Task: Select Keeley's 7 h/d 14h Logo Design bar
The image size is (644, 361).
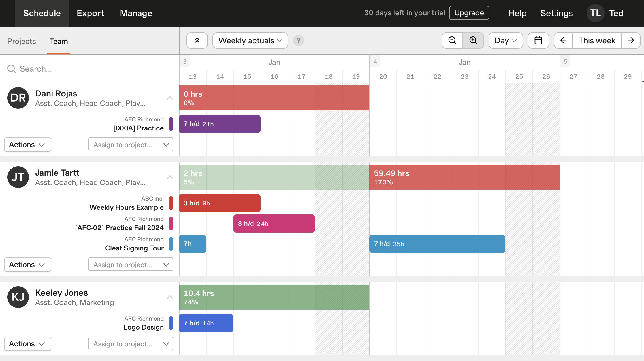Action: pos(206,323)
